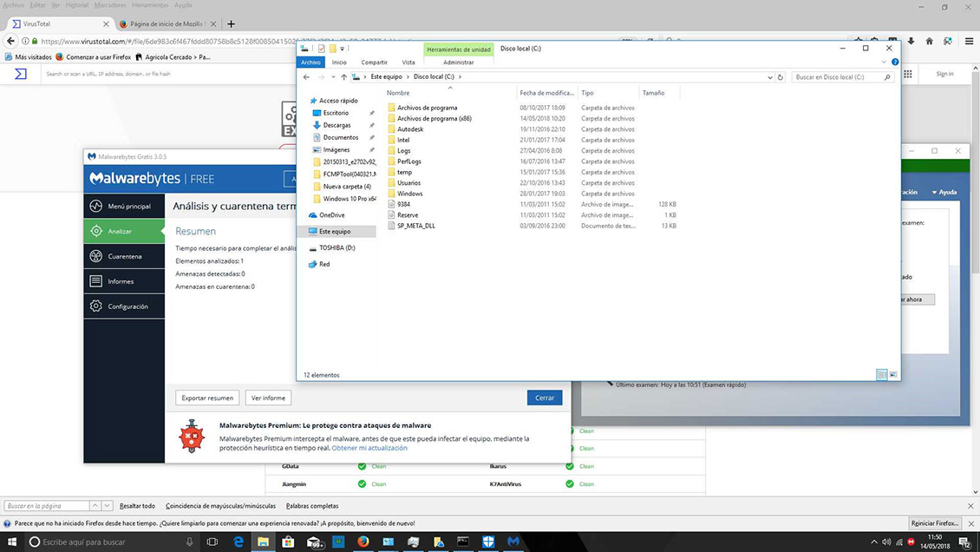Open the Vista ribbon tab in Explorer
Image resolution: width=980 pixels, height=552 pixels.
408,62
